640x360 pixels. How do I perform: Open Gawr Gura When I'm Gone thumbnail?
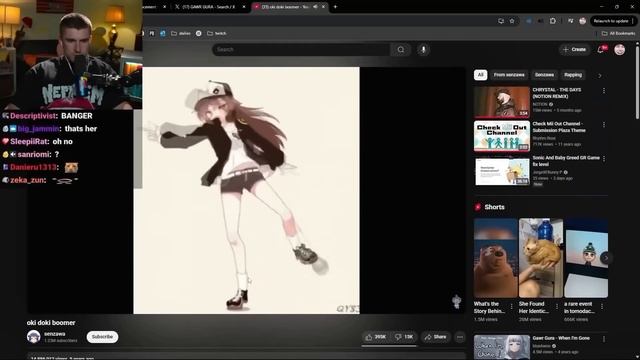pos(502,347)
